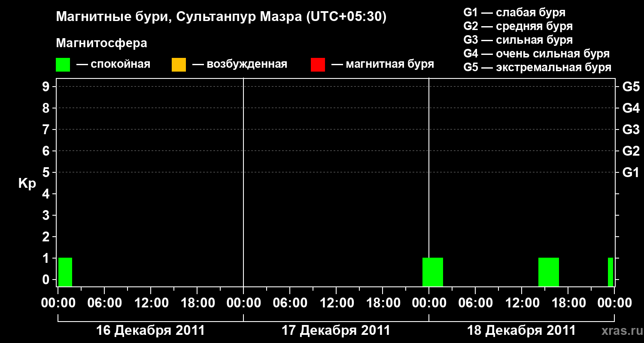Image resolution: width=644 pixels, height=343 pixels.
Task: Click the '06:00' tick label above 18 Декабря
Action: (475, 303)
